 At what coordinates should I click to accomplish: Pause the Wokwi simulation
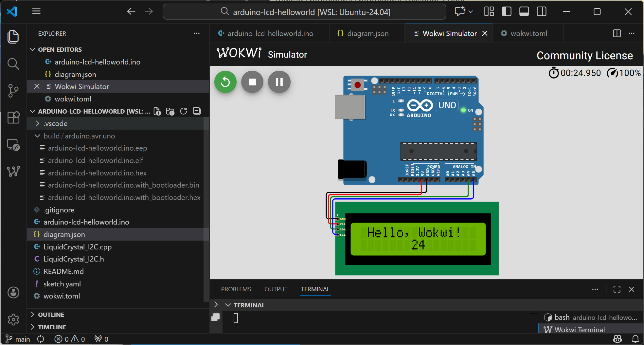point(279,82)
